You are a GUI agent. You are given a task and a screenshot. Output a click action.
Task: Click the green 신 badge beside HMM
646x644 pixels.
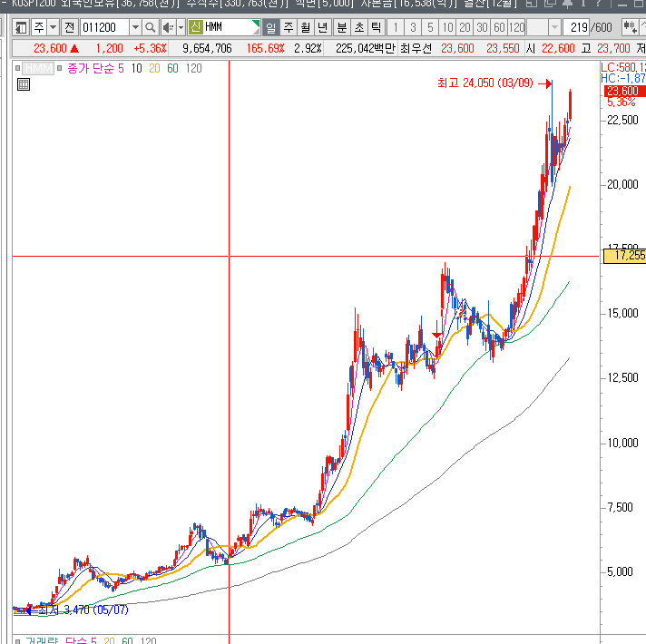[195, 27]
